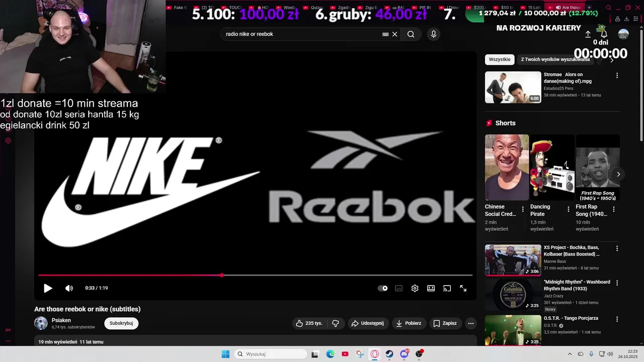This screenshot has width=644, height=362.
Task: Click the search magnifier button
Action: point(411,34)
